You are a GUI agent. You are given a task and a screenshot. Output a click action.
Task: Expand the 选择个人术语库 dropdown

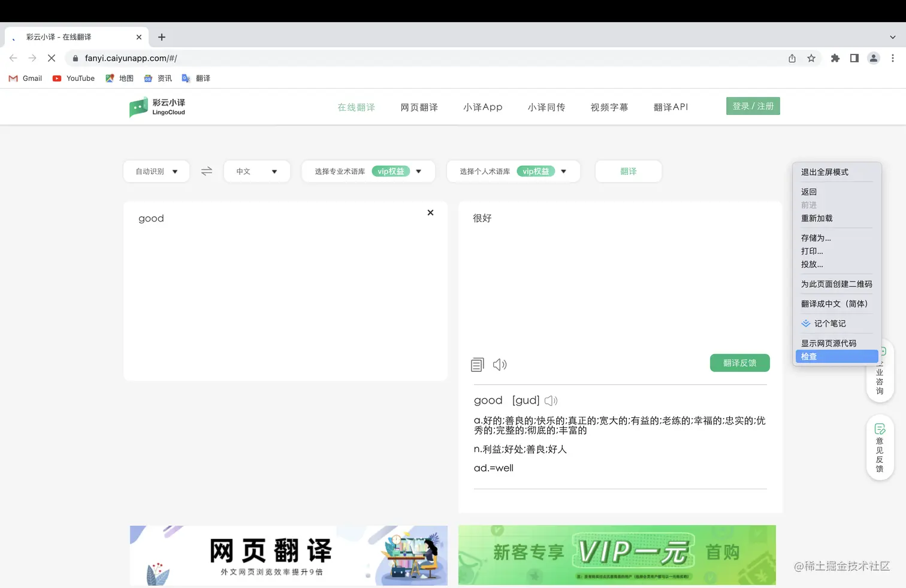pos(563,171)
